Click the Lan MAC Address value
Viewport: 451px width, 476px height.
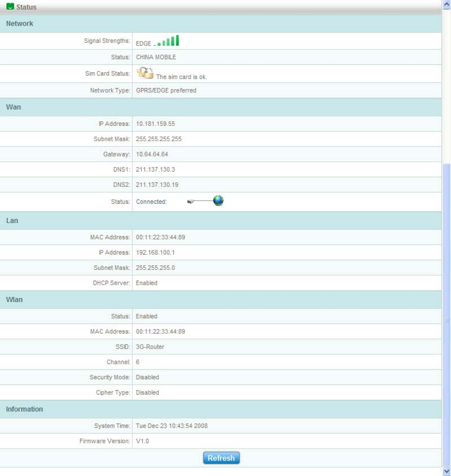[x=160, y=237]
